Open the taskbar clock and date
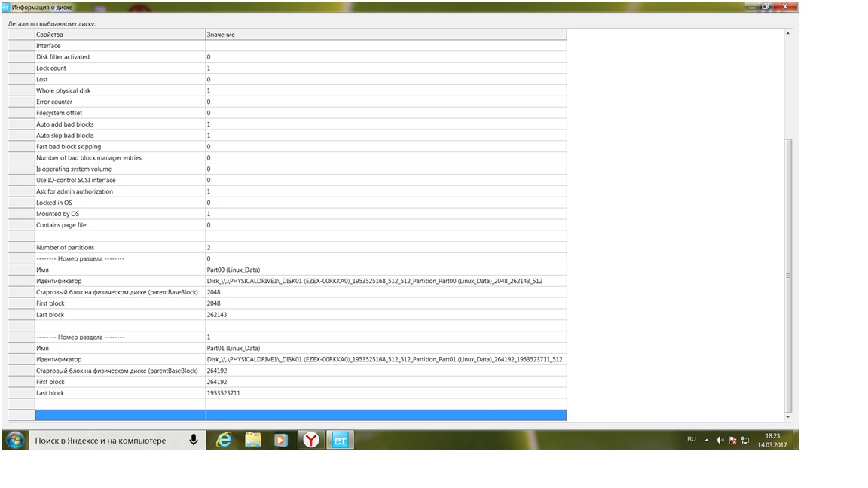868x488 pixels. point(772,440)
